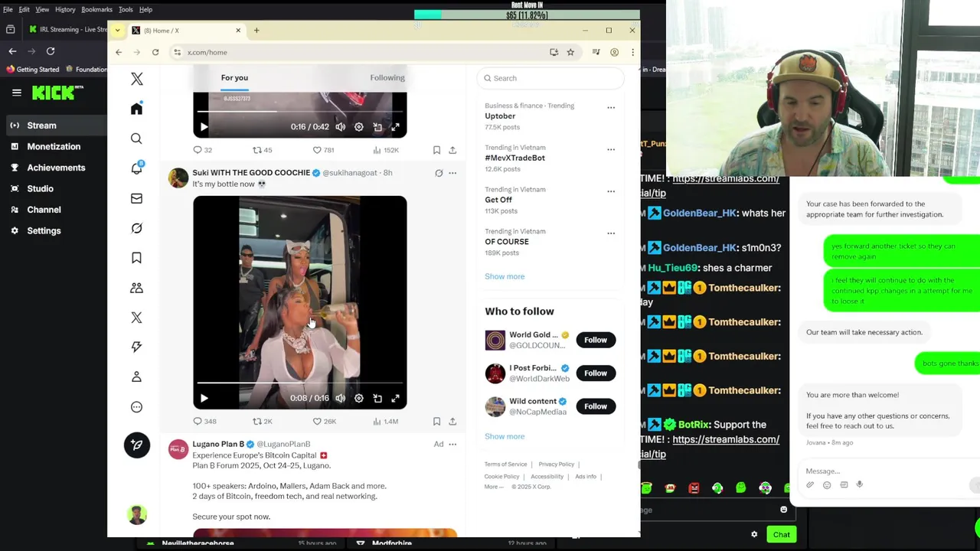Play the Suki post video
980x551 pixels.
[x=204, y=398]
